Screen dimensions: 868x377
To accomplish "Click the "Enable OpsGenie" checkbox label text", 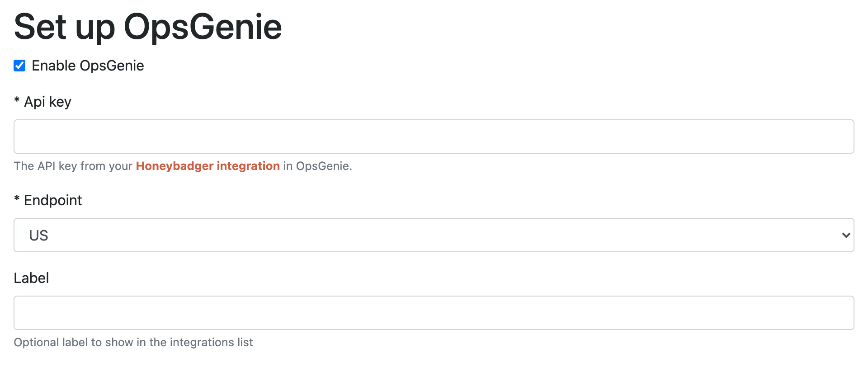I will click(88, 66).
